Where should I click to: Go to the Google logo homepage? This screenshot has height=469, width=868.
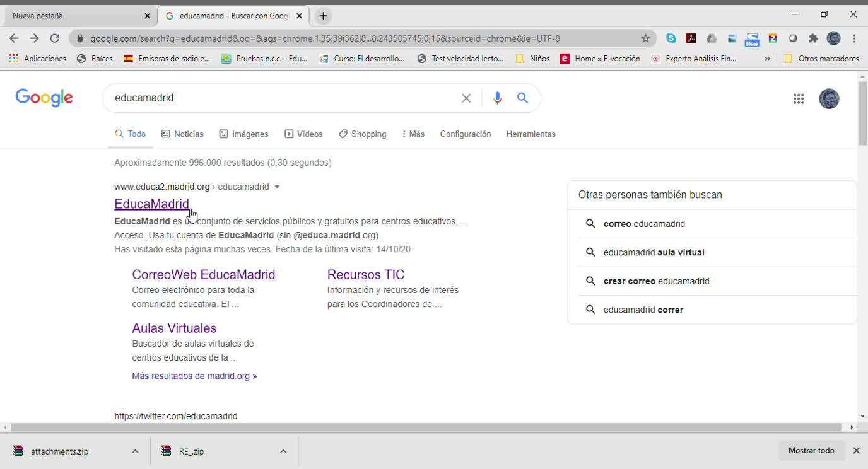coord(44,98)
